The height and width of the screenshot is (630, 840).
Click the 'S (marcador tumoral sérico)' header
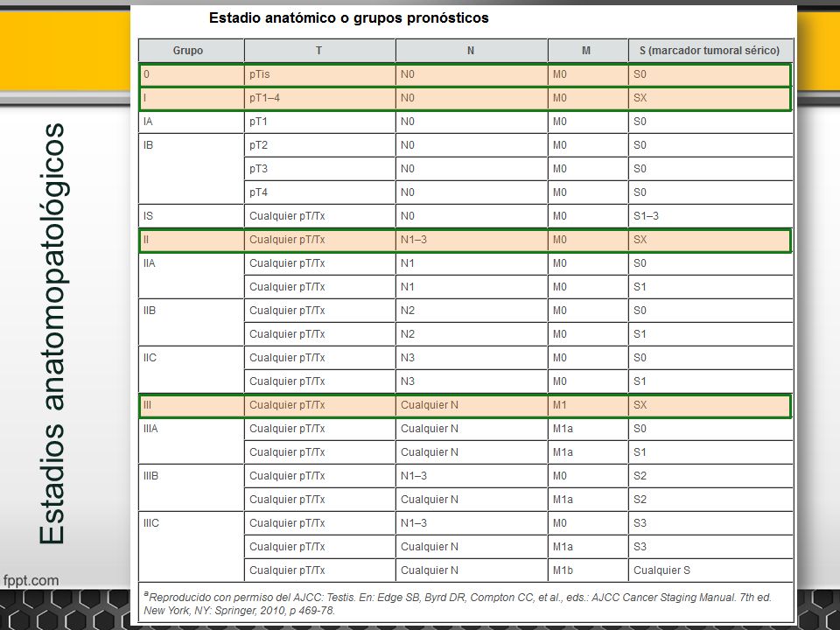(710, 51)
